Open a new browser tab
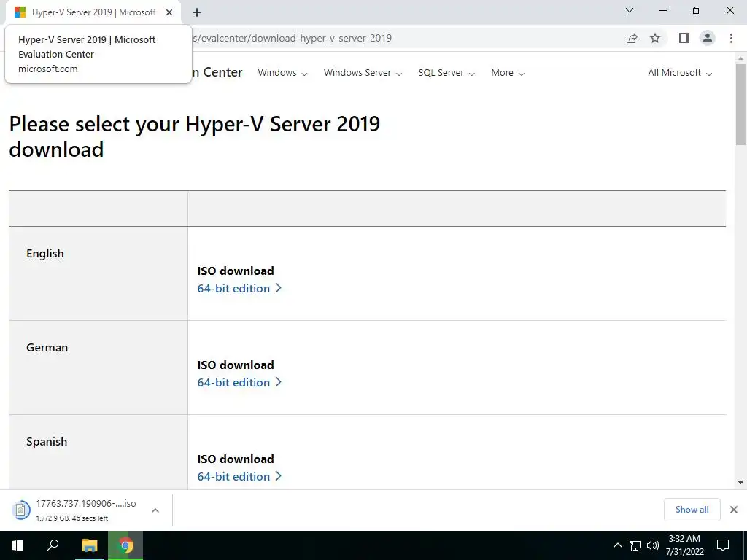Viewport: 747px width, 560px height. [x=197, y=12]
